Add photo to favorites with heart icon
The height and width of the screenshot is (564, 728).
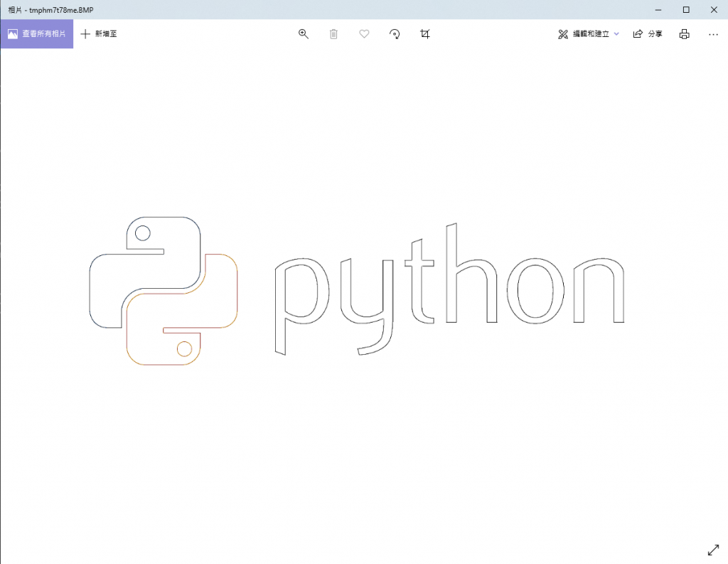pos(364,34)
